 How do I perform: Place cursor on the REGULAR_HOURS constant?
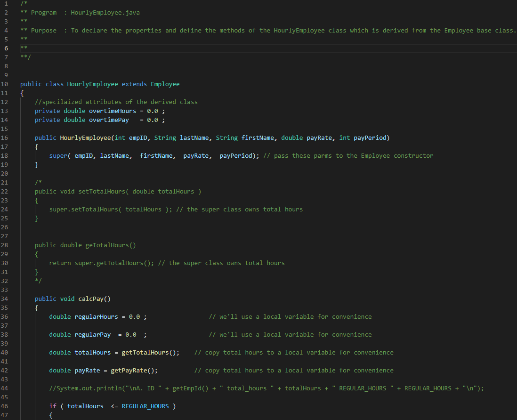(145, 406)
